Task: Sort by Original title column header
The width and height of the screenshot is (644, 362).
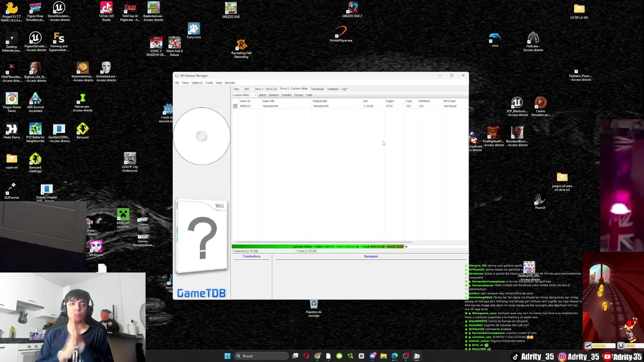Action: (x=320, y=101)
